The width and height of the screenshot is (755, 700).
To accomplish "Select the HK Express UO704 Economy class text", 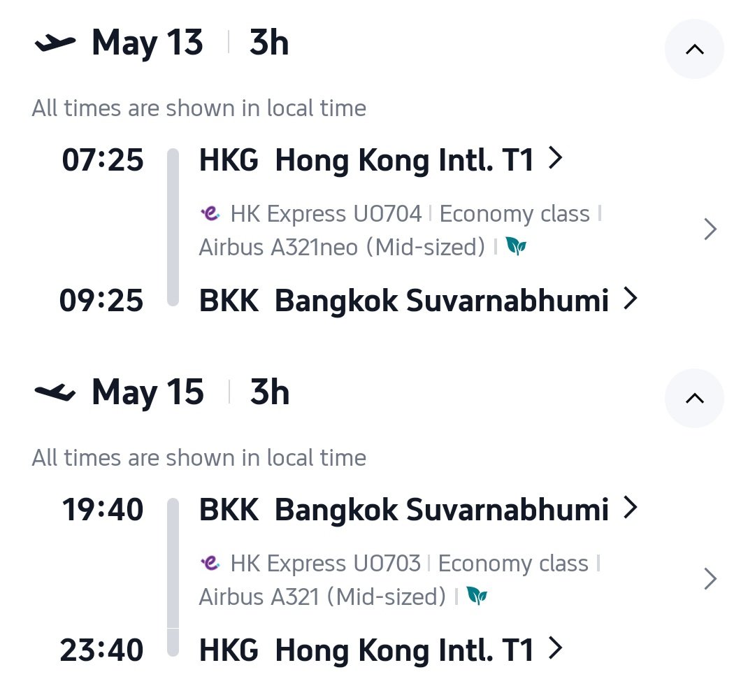I will [410, 213].
